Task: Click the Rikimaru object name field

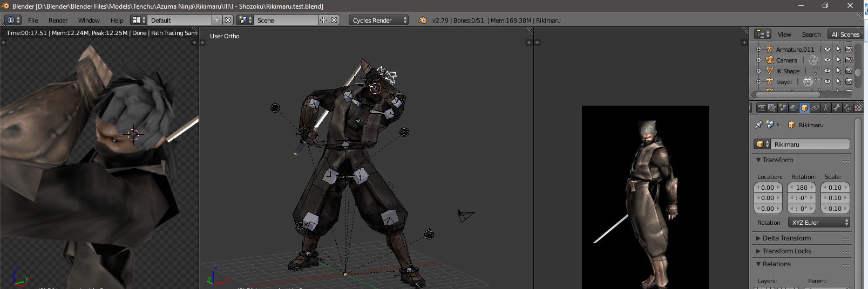Action: click(x=809, y=144)
